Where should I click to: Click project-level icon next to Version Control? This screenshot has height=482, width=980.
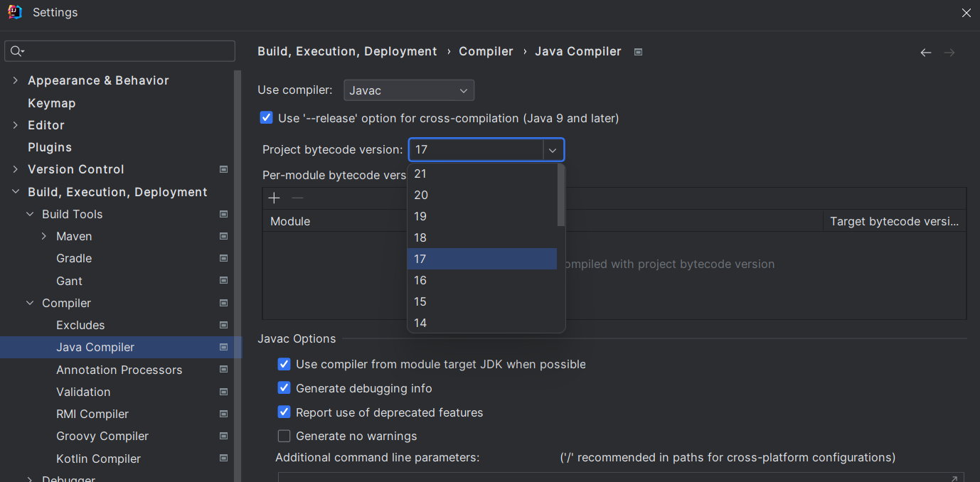(x=224, y=169)
